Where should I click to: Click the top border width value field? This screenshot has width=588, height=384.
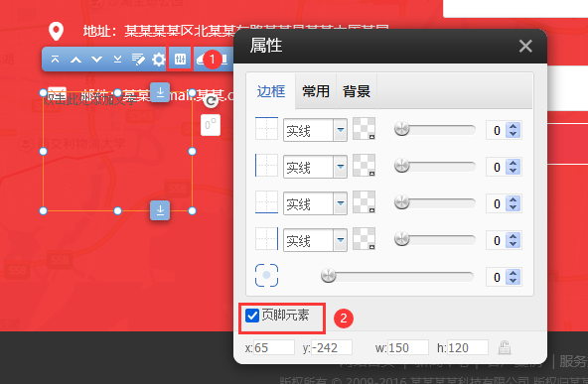pyautogui.click(x=496, y=130)
